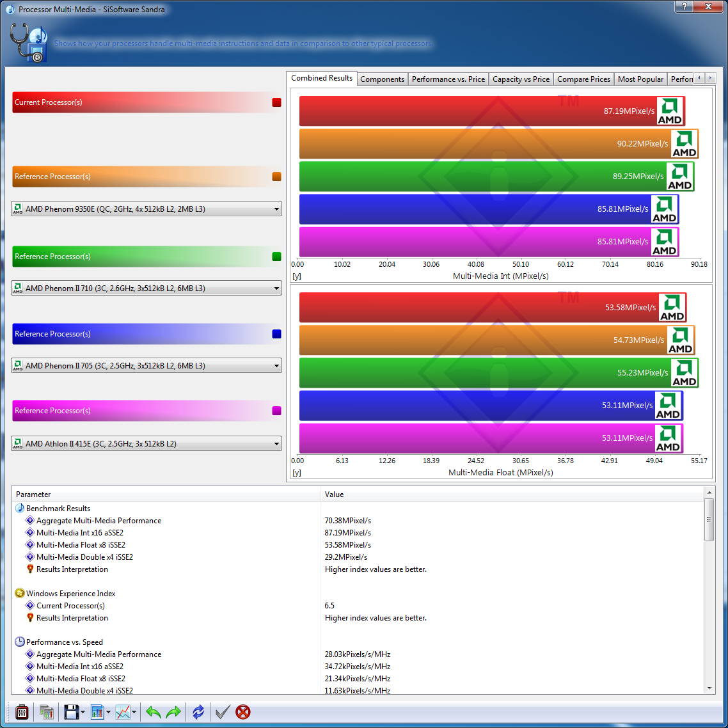
Task: Click the blue refresh arrows icon
Action: pos(198,712)
